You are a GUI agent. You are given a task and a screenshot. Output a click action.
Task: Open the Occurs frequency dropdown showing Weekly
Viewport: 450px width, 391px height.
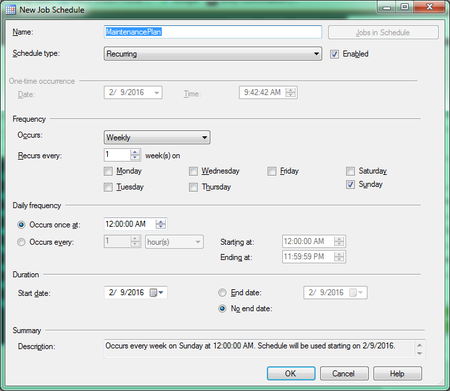[157, 137]
